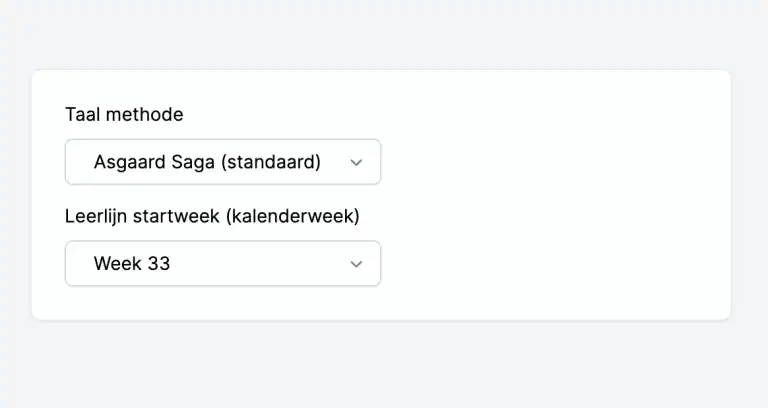
Task: Click the word '(standaard)' in method selector
Action: click(x=271, y=162)
